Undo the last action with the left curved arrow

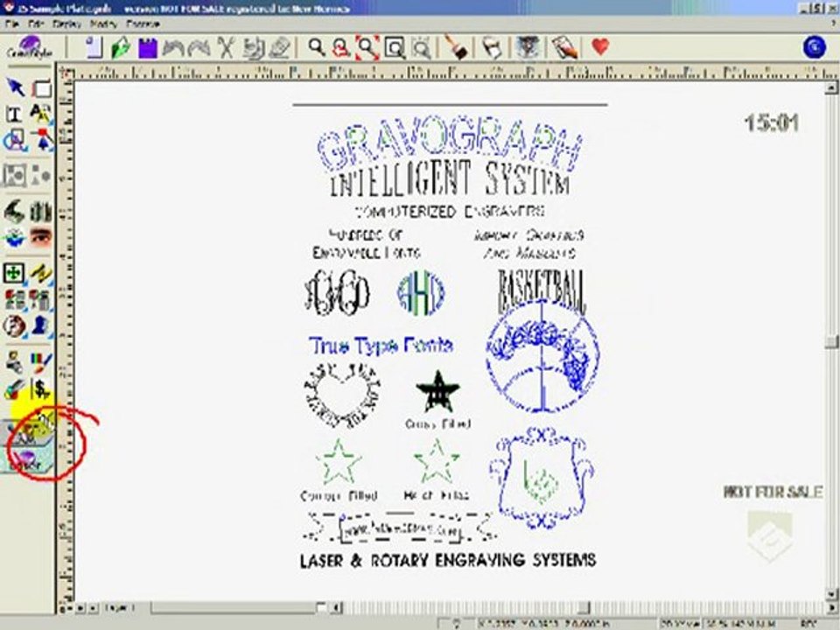(173, 47)
